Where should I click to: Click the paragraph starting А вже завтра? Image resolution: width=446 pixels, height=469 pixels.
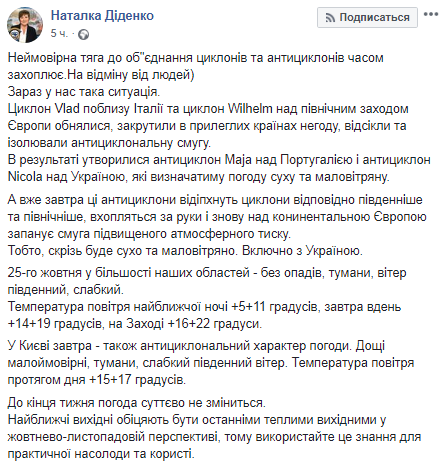click(x=217, y=217)
